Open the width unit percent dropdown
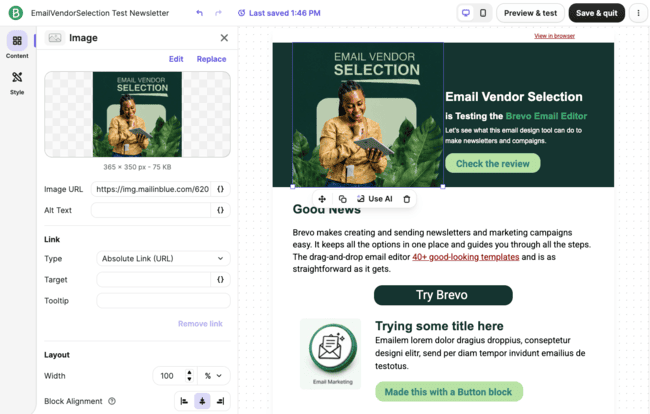This screenshot has width=650, height=414. 213,376
